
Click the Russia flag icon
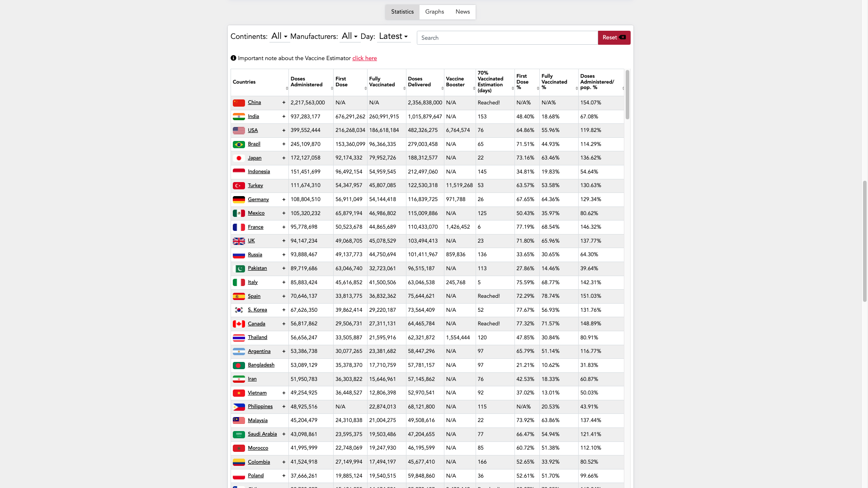point(239,255)
